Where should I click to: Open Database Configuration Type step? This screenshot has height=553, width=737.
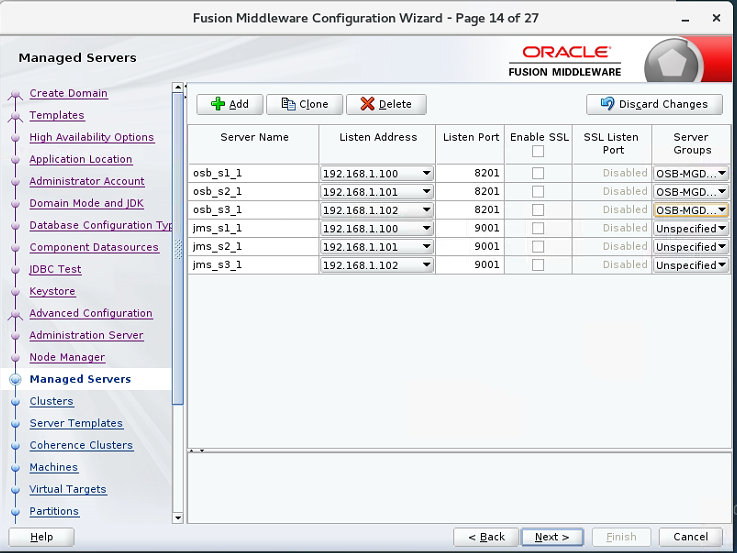[101, 226]
